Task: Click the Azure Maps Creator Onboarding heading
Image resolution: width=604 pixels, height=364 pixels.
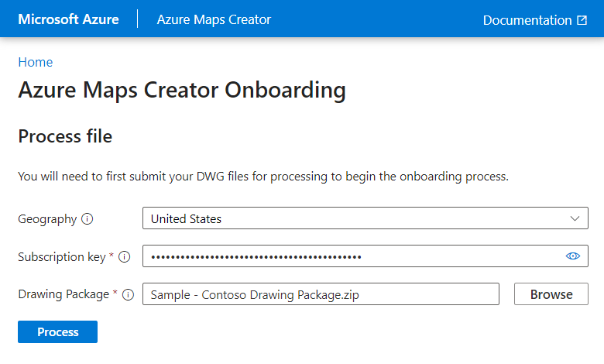Action: [181, 90]
